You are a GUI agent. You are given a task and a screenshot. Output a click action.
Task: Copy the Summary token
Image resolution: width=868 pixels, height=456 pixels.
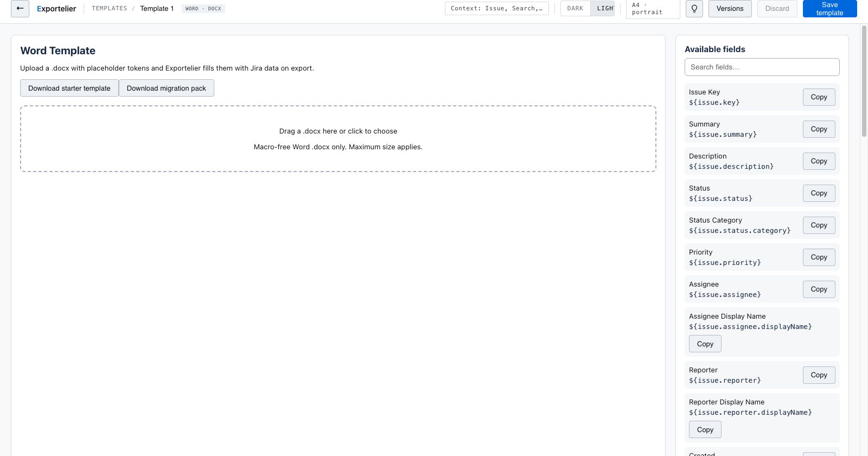pyautogui.click(x=819, y=129)
